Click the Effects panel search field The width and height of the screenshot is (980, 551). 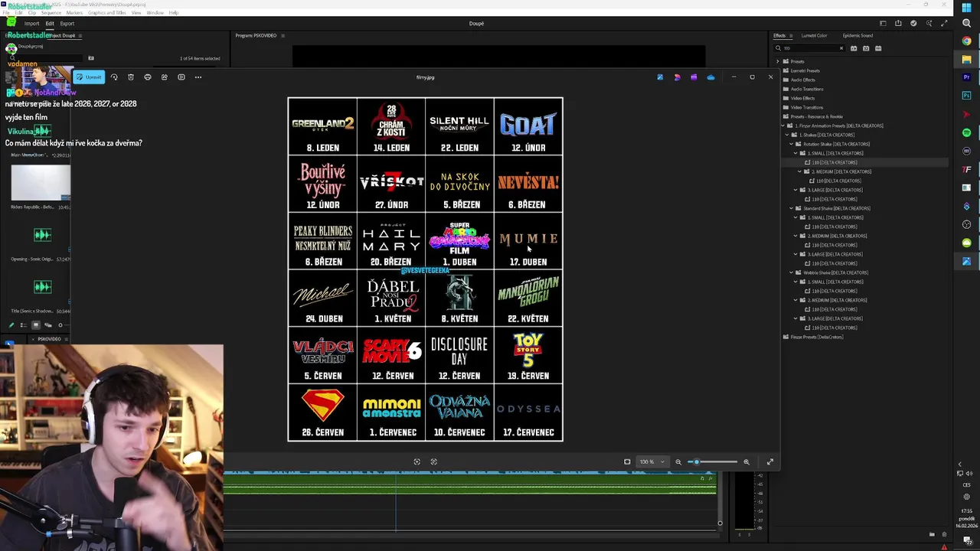pos(808,48)
